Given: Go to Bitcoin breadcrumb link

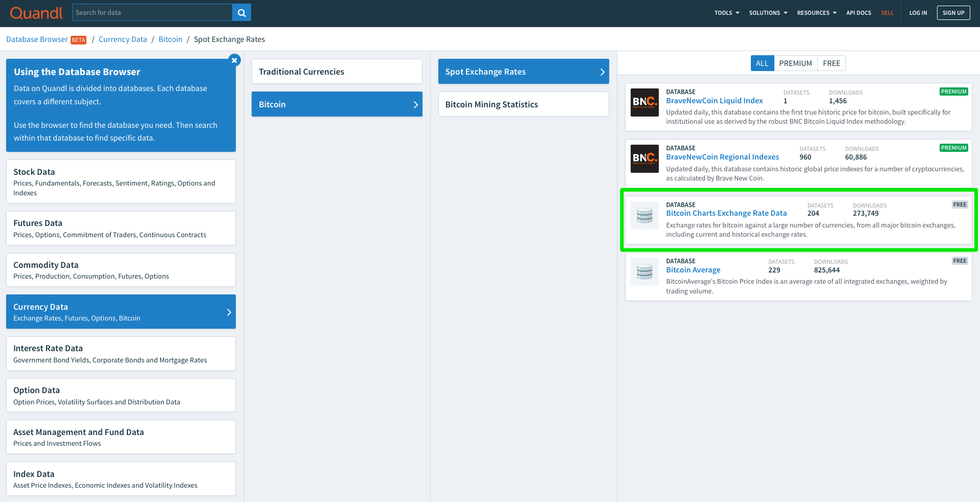Looking at the screenshot, I should point(170,39).
